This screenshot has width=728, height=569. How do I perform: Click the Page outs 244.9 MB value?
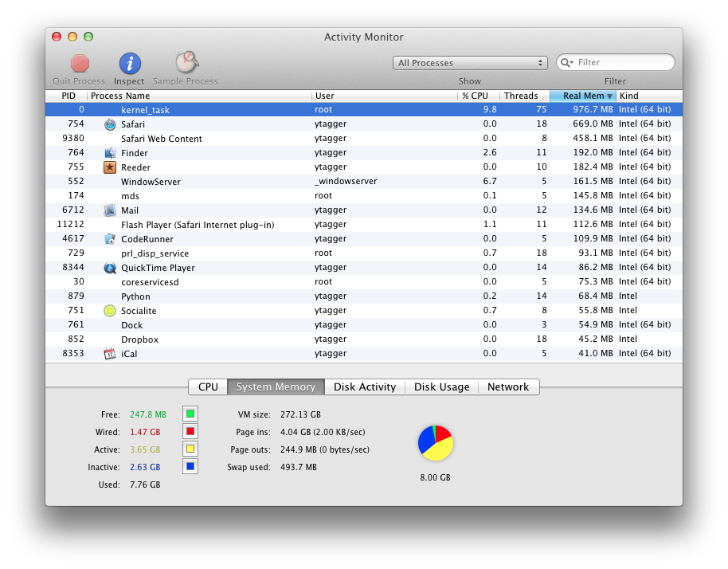(x=325, y=449)
